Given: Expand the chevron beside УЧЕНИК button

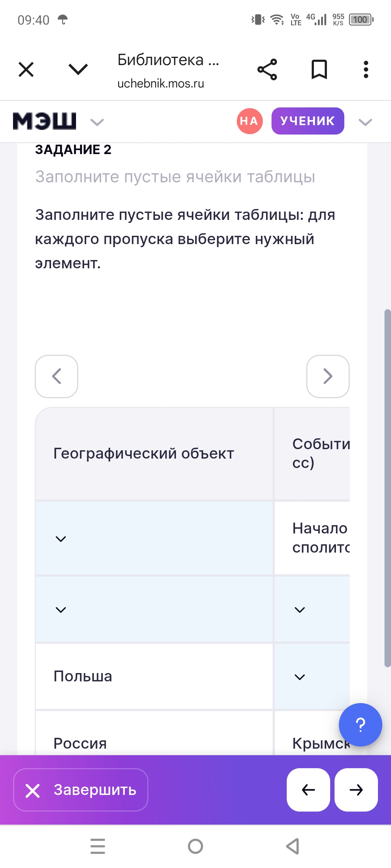Looking at the screenshot, I should pyautogui.click(x=365, y=122).
